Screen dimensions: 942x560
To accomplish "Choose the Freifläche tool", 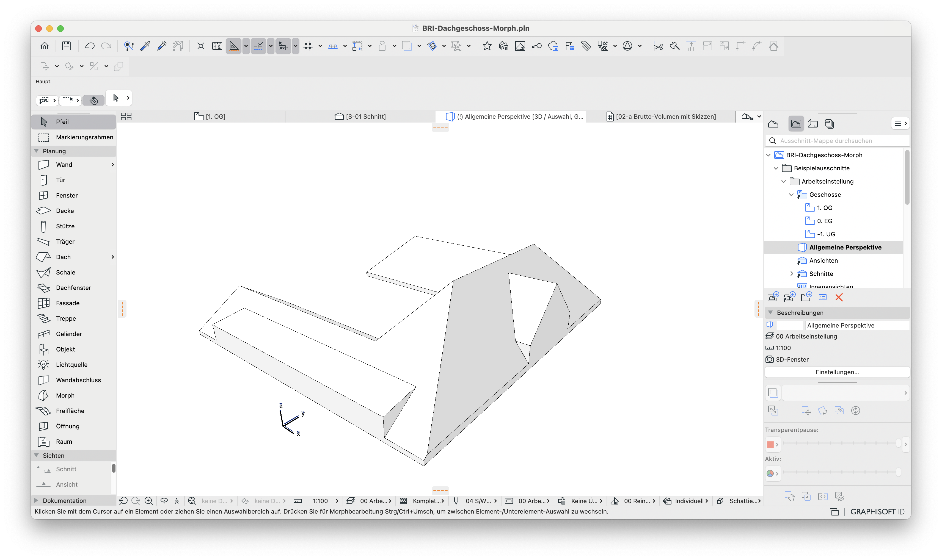I will click(74, 411).
